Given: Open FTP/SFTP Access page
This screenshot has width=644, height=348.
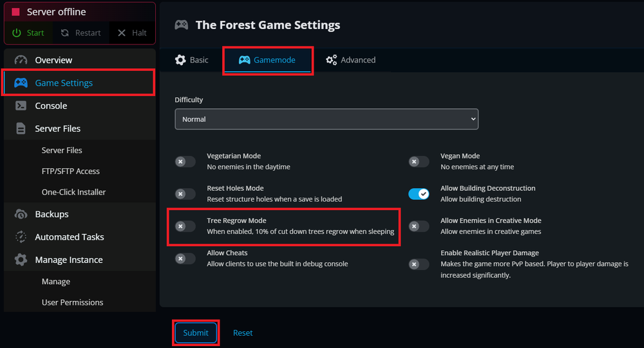Looking at the screenshot, I should [71, 171].
